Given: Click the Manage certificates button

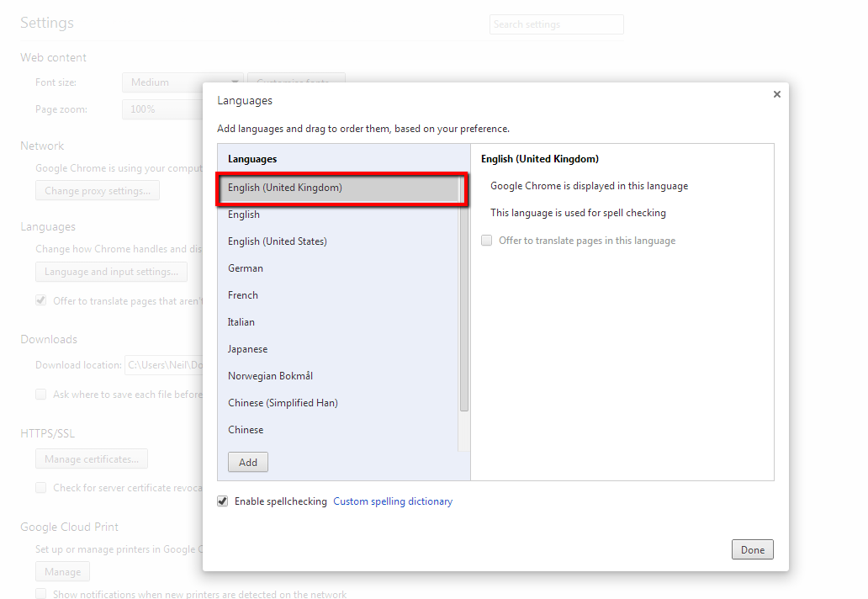Looking at the screenshot, I should [x=92, y=459].
